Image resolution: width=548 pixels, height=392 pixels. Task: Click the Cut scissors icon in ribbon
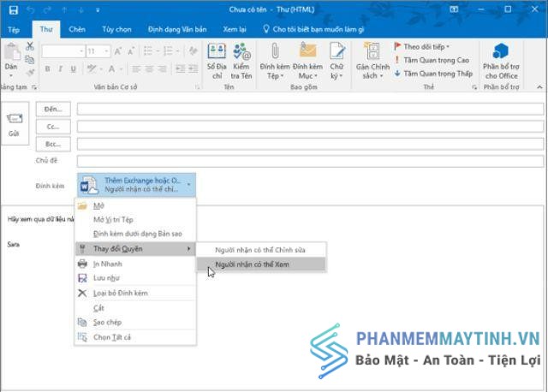30,46
